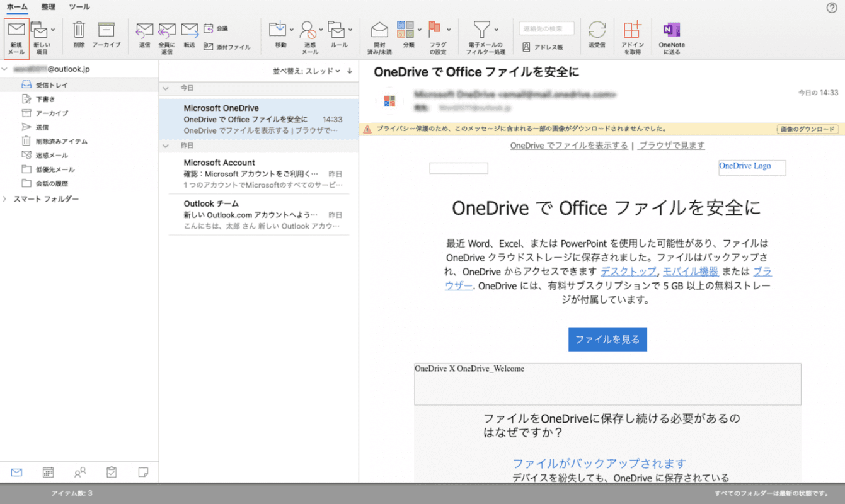This screenshot has height=504, width=845.
Task: Click the 添付ファイル attachment button
Action: pos(227,47)
